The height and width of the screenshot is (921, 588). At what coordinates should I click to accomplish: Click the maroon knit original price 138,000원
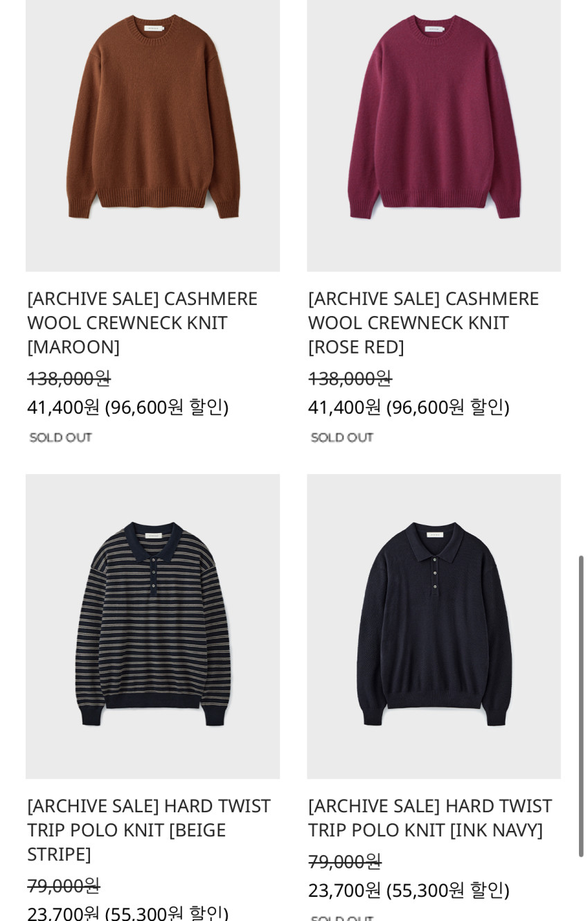[69, 378]
